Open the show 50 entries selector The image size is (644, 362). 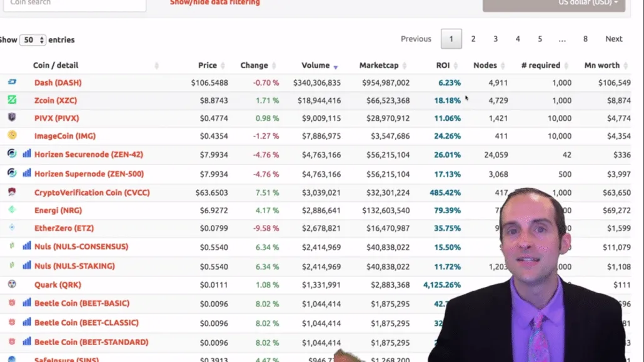(x=33, y=40)
